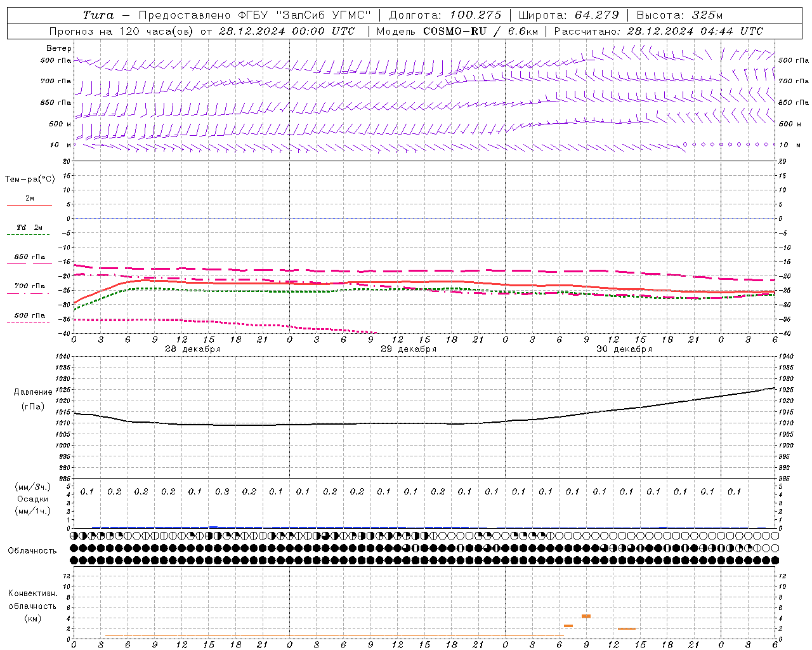This screenshot has width=812, height=650.
Task: Click the "Давление" pressure panel label
Action: tap(33, 392)
